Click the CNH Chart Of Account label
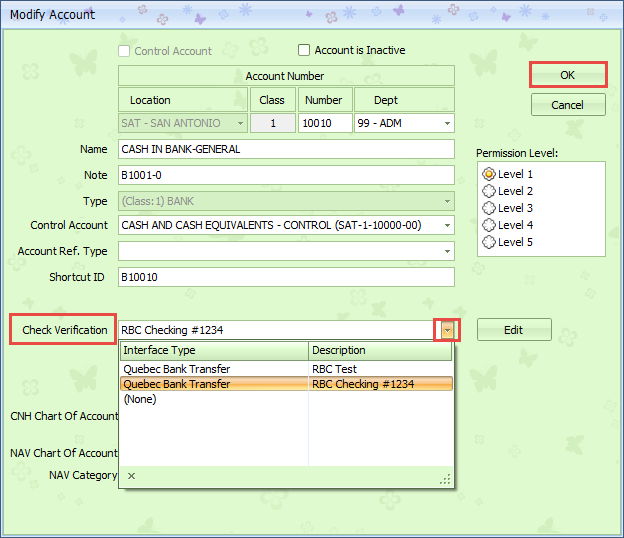 pos(64,416)
